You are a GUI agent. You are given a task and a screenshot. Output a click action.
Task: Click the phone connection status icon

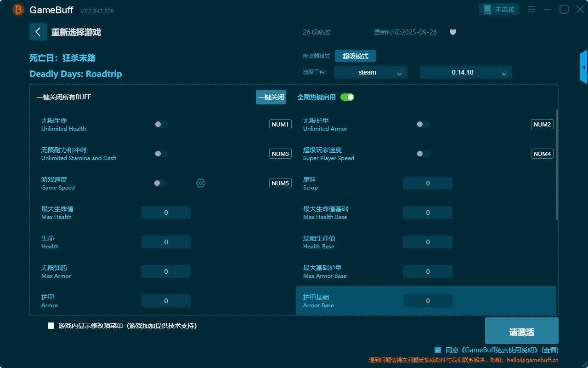487,9
